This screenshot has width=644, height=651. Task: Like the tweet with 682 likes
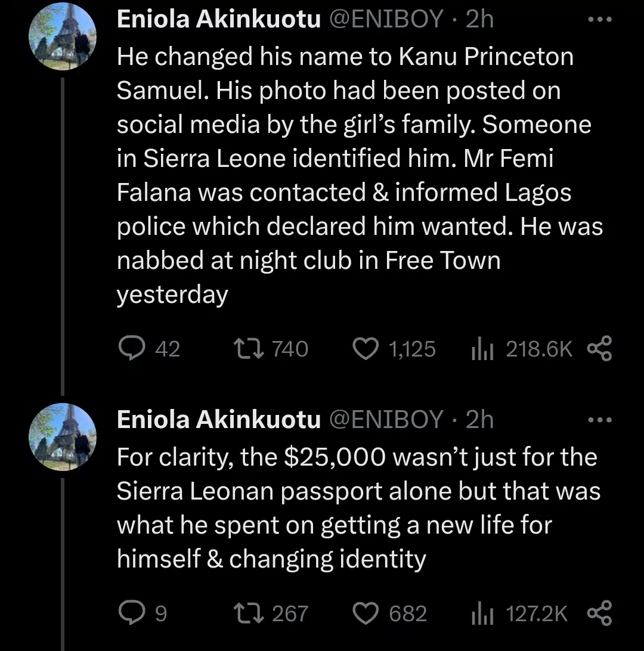366,612
